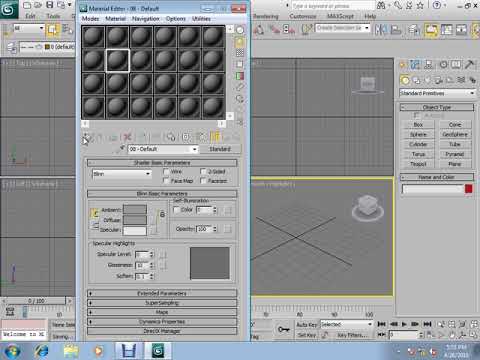The height and width of the screenshot is (360, 480).
Task: Open the Customize menu in main window
Action: point(303,16)
